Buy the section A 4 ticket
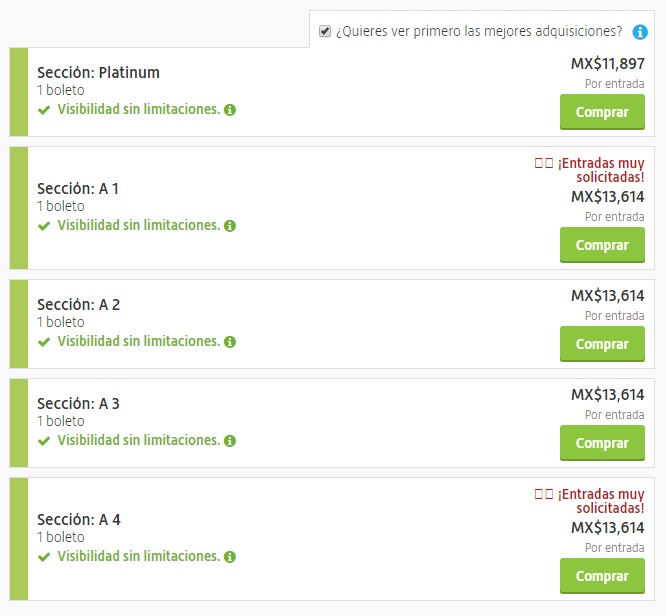The image size is (666, 616). (602, 576)
